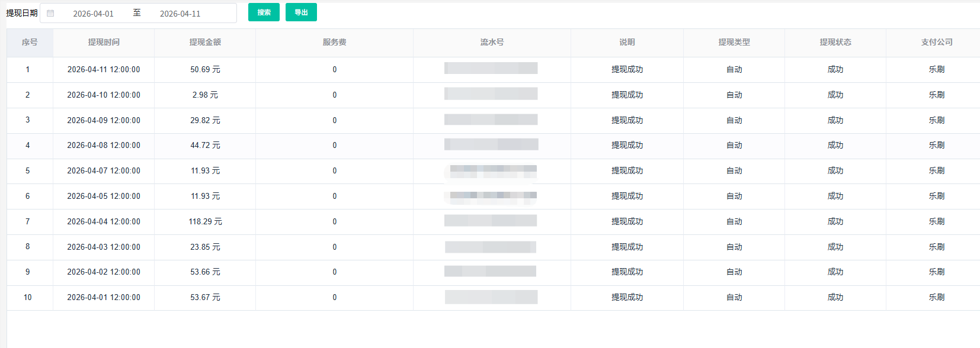The height and width of the screenshot is (348, 980).
Task: Select the amount 118.29 元
Action: pos(205,222)
